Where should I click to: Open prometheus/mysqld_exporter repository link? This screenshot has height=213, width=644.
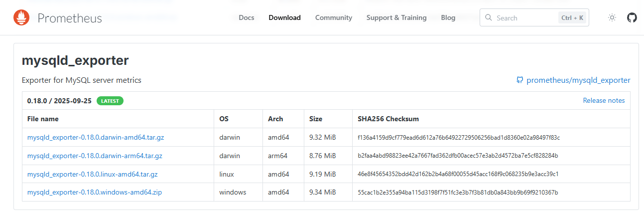578,80
